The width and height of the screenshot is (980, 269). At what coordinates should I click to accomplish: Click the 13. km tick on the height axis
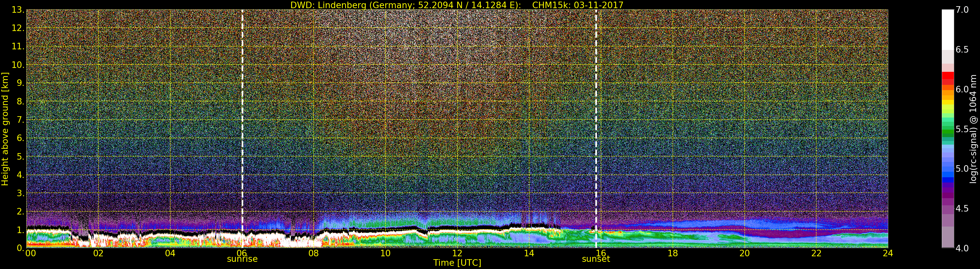[x=18, y=10]
